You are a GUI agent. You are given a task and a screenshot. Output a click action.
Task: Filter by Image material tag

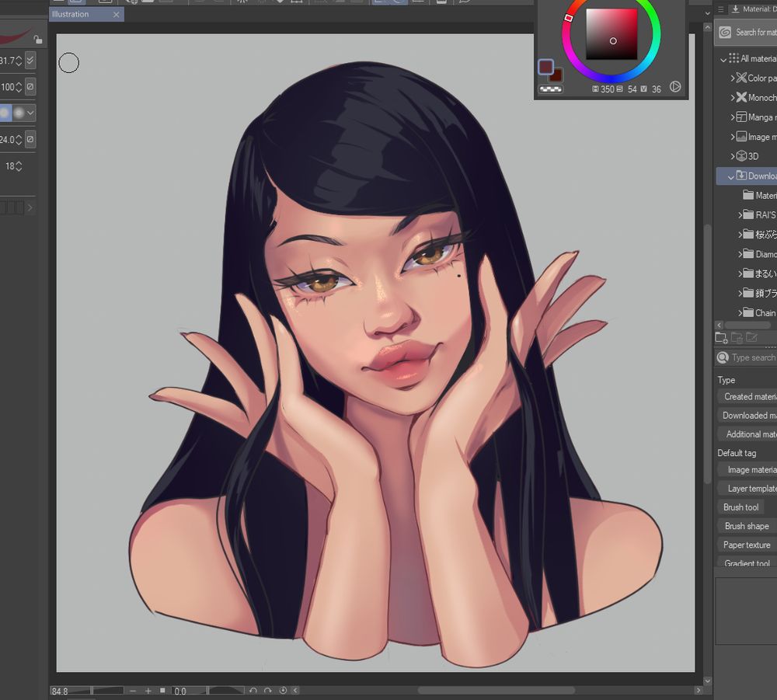(x=747, y=469)
